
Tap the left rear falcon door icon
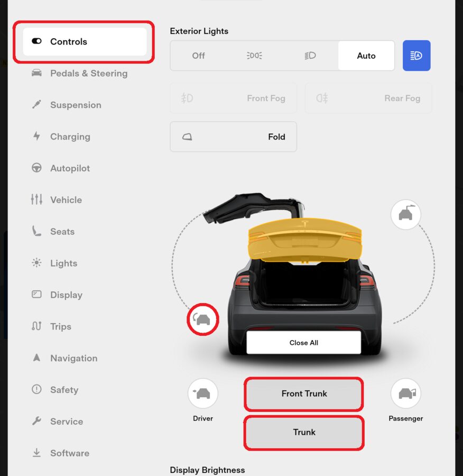[203, 319]
